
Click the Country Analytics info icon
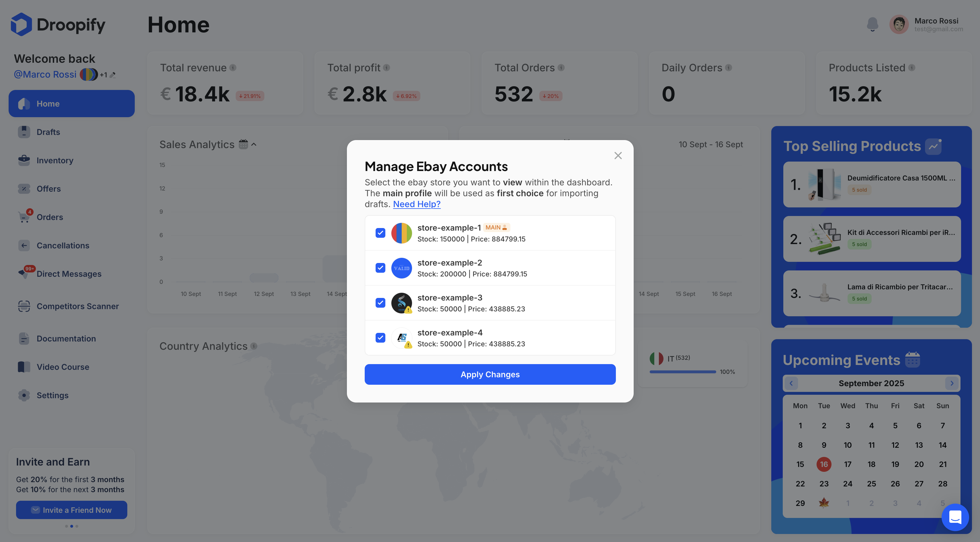(x=254, y=346)
